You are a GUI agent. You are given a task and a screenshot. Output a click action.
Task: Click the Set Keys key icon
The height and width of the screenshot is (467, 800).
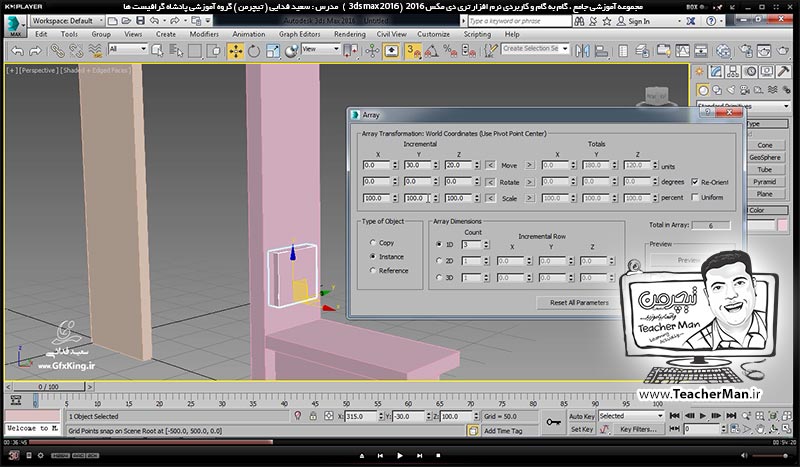point(553,422)
